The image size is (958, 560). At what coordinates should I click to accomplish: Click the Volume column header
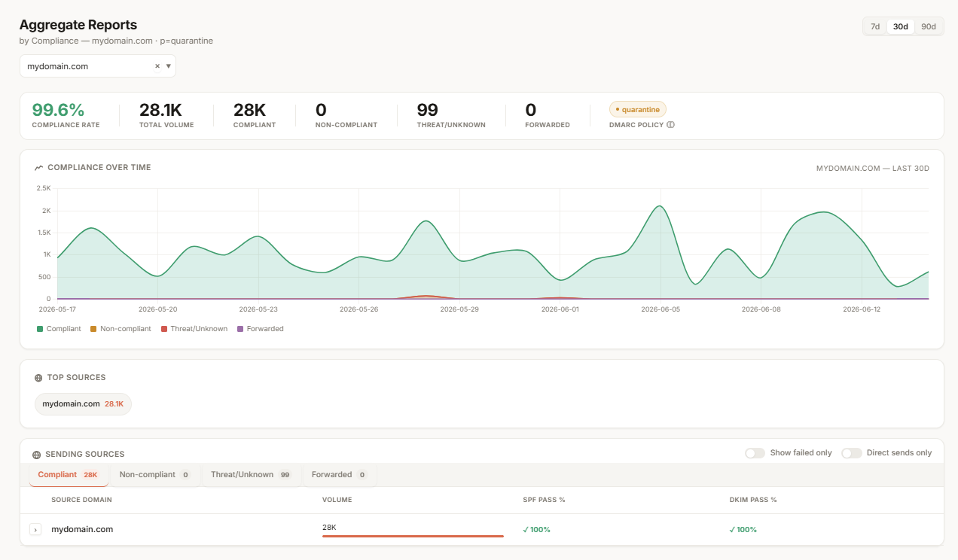tap(337, 500)
